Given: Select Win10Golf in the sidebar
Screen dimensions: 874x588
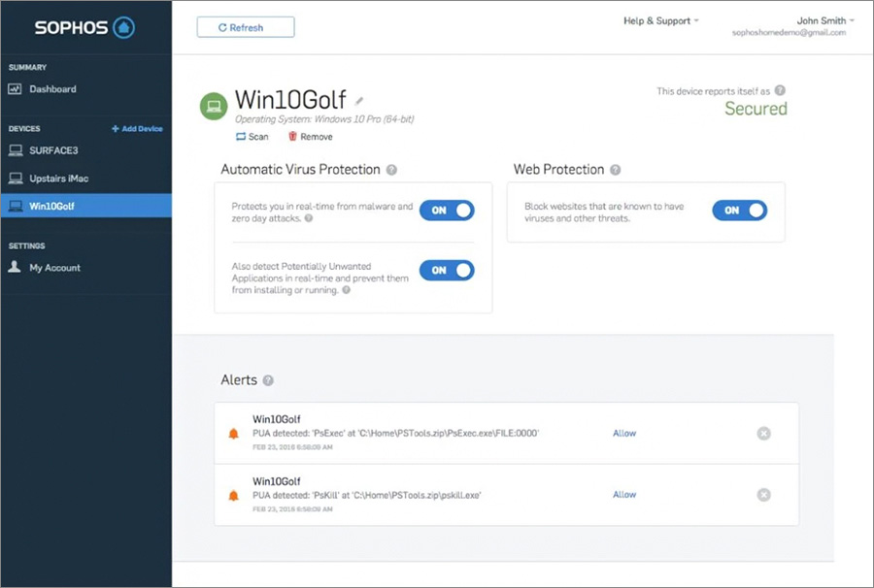Looking at the screenshot, I should (x=86, y=206).
